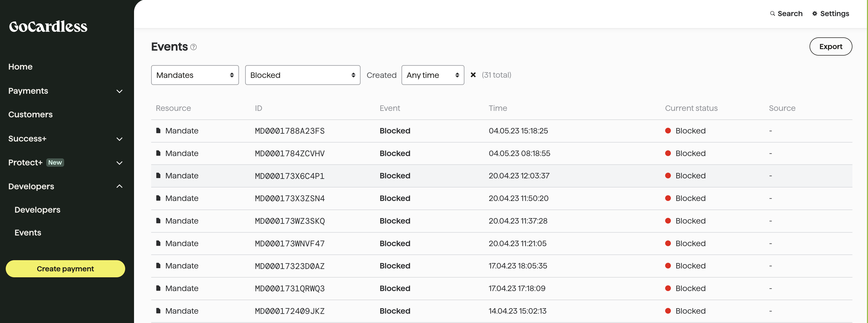Image resolution: width=868 pixels, height=323 pixels.
Task: Collapse the Developers sidebar section
Action: coord(119,186)
